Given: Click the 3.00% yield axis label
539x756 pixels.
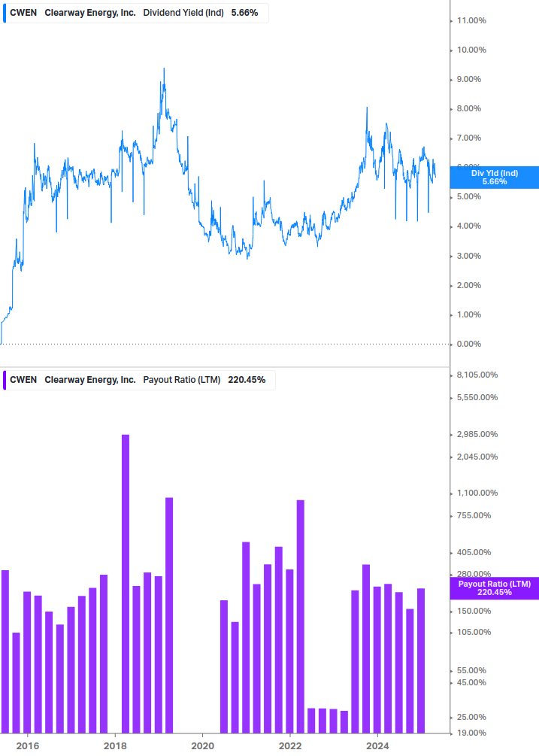Looking at the screenshot, I should [468, 256].
